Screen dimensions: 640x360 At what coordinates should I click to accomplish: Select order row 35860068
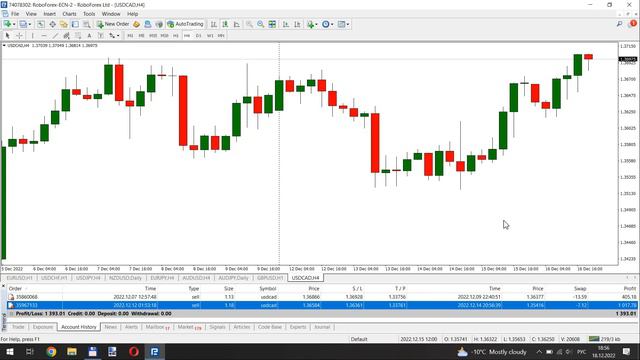tap(322, 297)
